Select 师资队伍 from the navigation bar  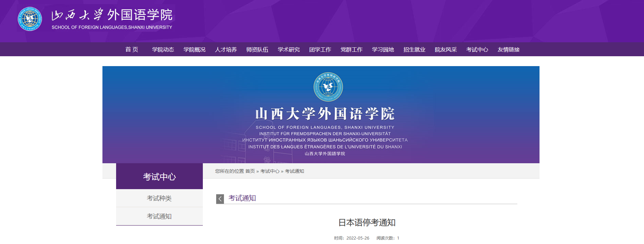pyautogui.click(x=257, y=49)
